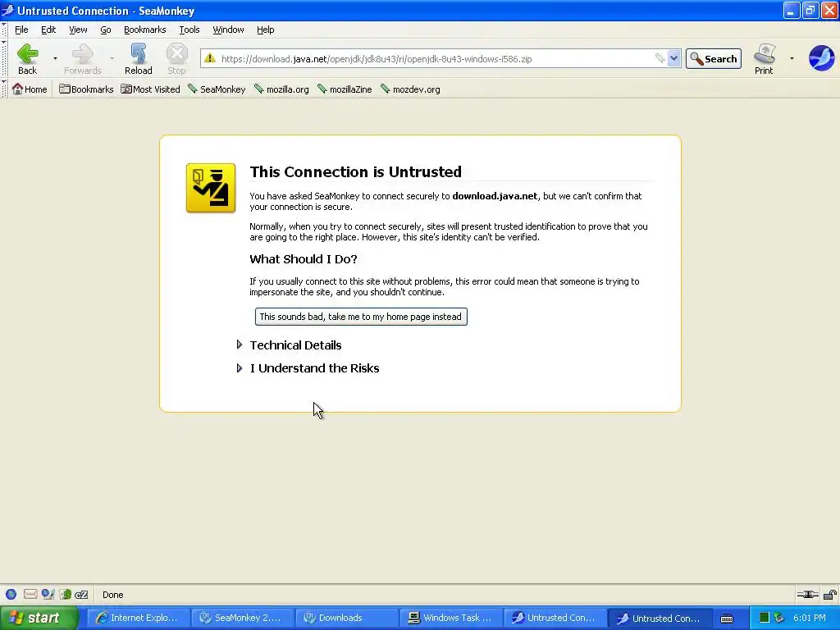The height and width of the screenshot is (630, 840).
Task: Open the View menu
Action: click(x=78, y=30)
